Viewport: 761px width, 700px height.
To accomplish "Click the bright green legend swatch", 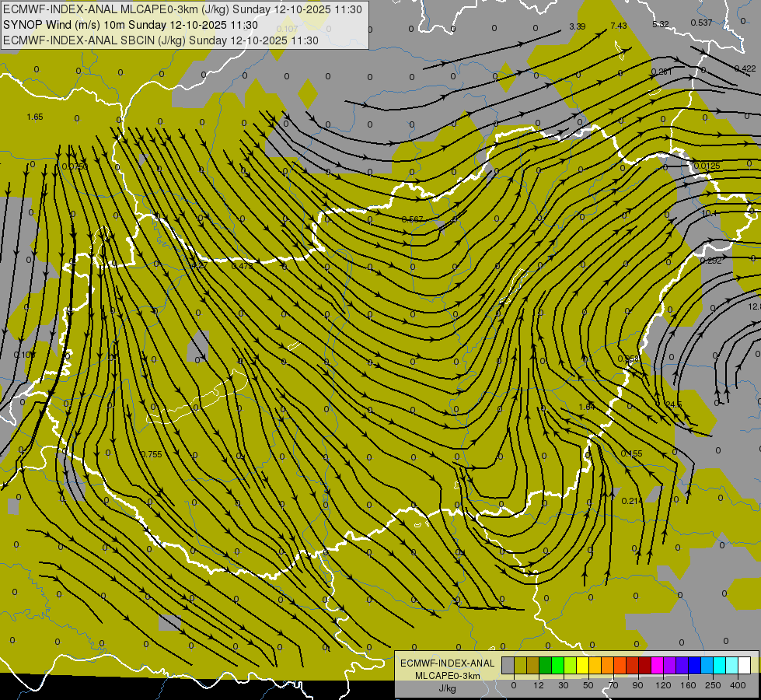I will (x=557, y=665).
